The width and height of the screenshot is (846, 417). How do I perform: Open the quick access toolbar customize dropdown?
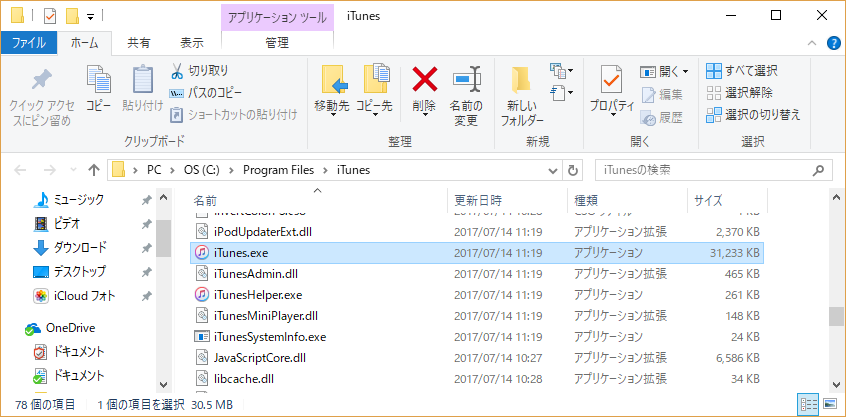pos(91,17)
